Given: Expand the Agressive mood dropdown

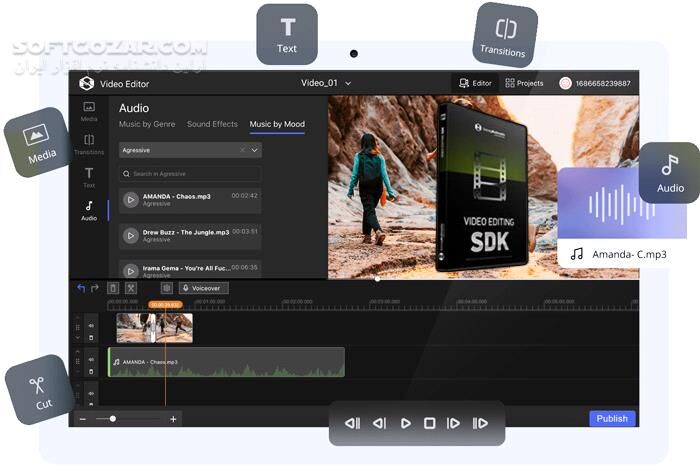Looking at the screenshot, I should 255,150.
